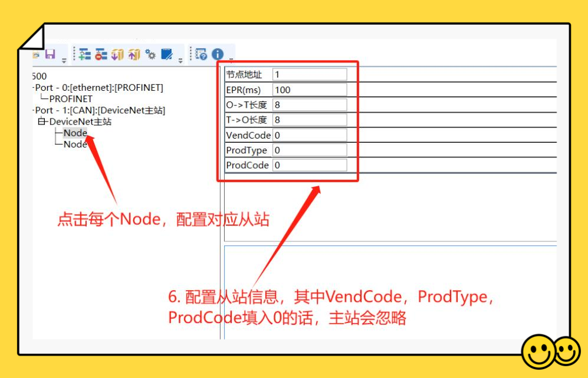Click the ProdType value field
Image resolution: width=588 pixels, height=378 pixels.
coord(310,150)
